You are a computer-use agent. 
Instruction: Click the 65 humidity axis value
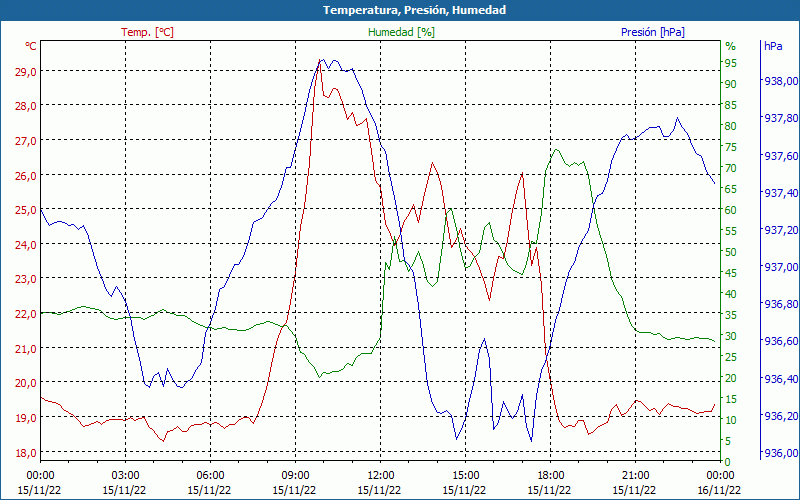[x=731, y=189]
